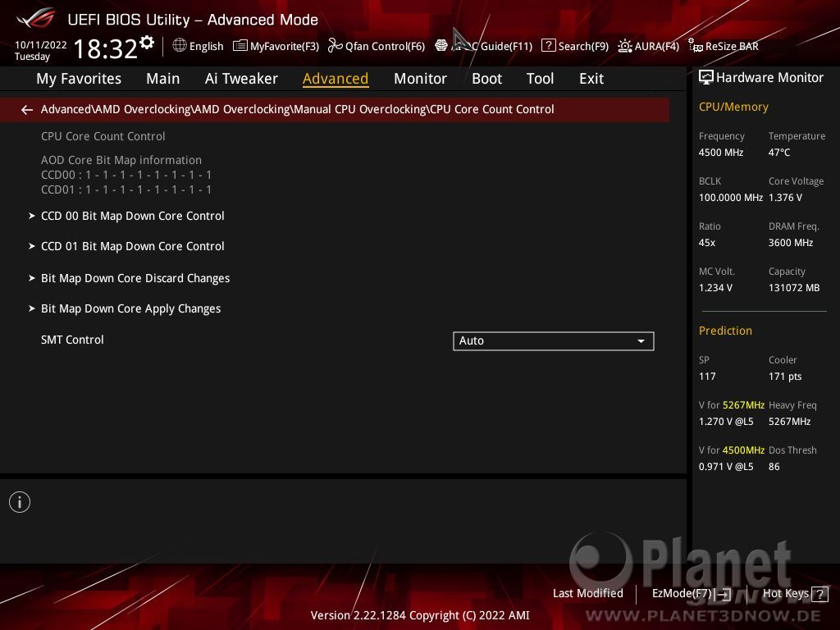The image size is (840, 630).
Task: Switch to the Monitor tab
Action: click(420, 79)
